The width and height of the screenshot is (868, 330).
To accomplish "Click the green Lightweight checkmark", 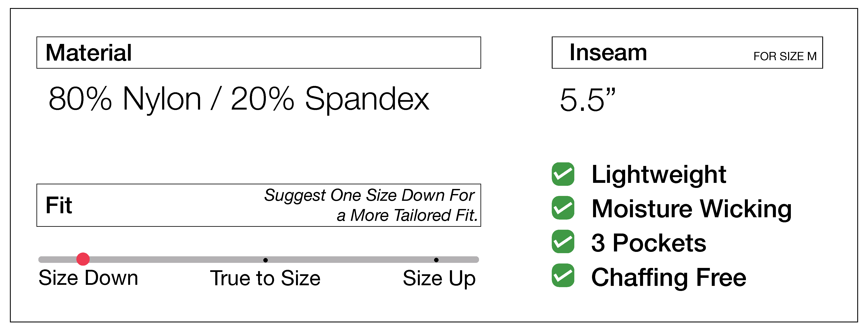I will click(563, 174).
